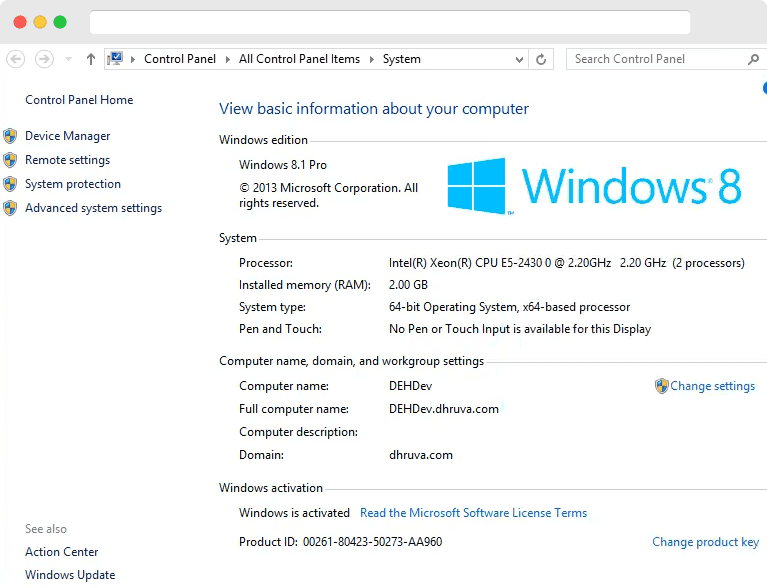Read the Microsoft Software License Terms
Viewport: 767px width, 588px height.
click(474, 513)
